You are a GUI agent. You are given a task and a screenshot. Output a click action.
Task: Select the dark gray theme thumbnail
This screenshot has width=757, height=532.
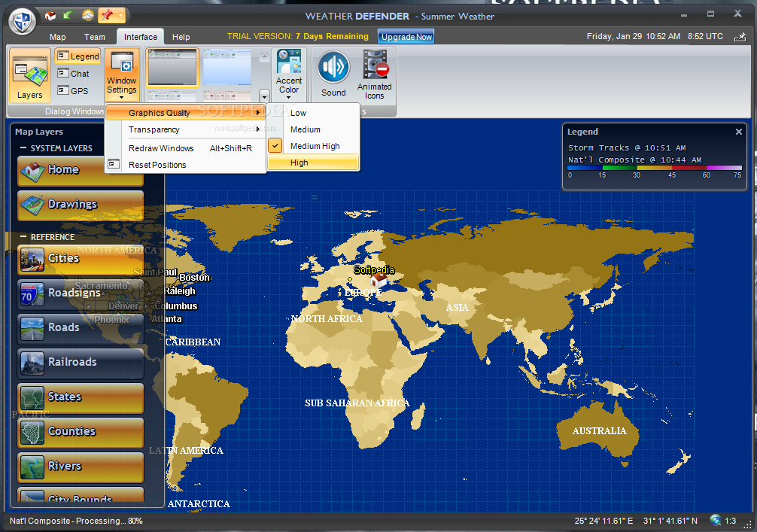coord(172,67)
